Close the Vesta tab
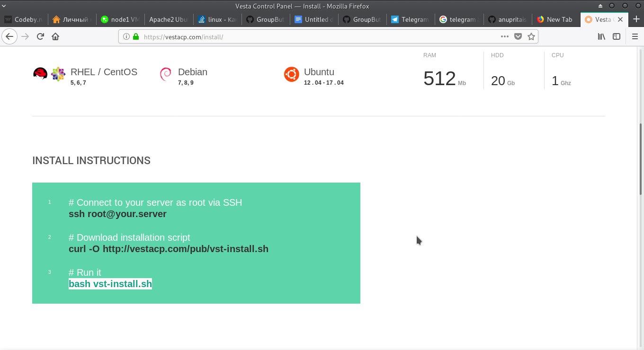This screenshot has height=350, width=644. coord(620,19)
